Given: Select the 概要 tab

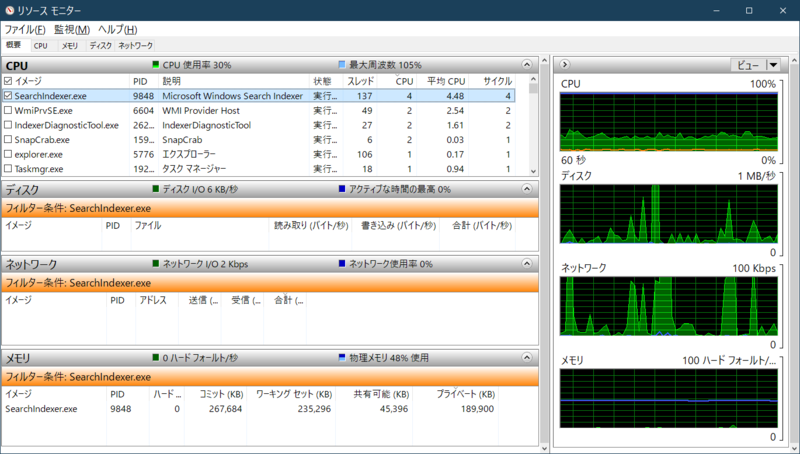Looking at the screenshot, I should point(14,45).
